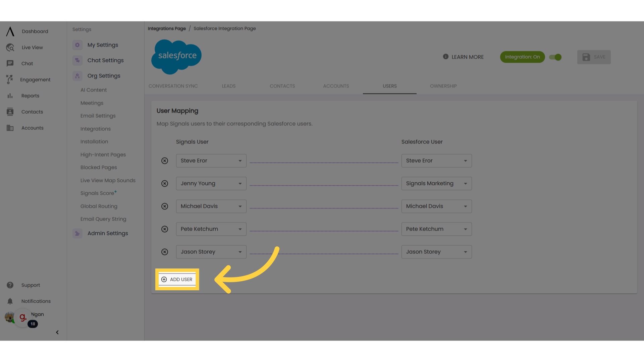Click the Learn More info icon
Screen dimensions: 644x362
pyautogui.click(x=446, y=57)
